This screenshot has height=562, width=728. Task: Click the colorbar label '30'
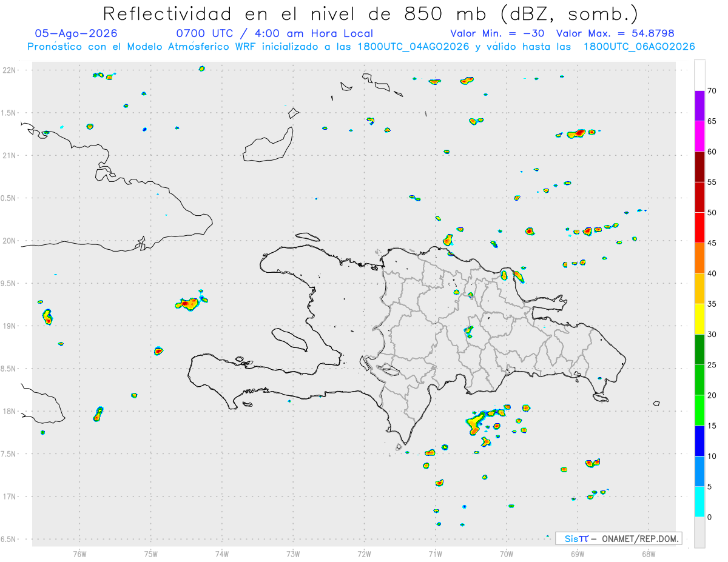point(712,335)
